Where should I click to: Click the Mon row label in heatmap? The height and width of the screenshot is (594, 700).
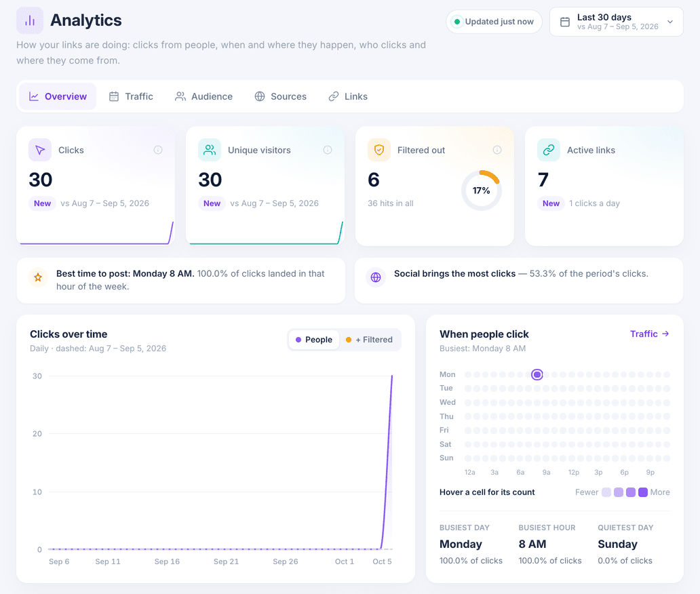click(447, 374)
